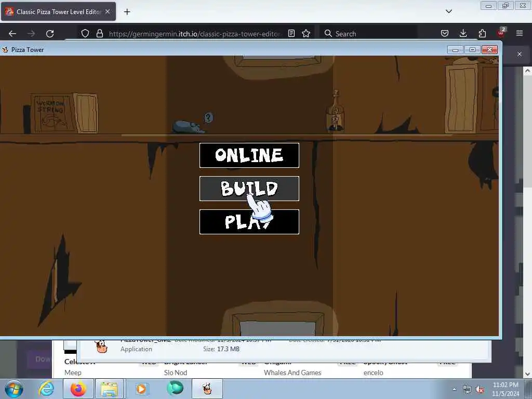Click the PizzaTower application file icon
532x399 pixels.
101,347
